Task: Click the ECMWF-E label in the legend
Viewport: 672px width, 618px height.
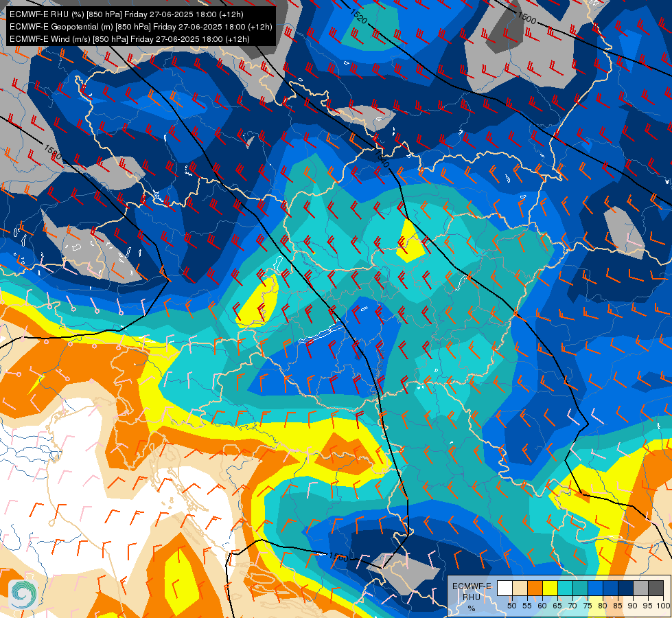Action: [472, 586]
